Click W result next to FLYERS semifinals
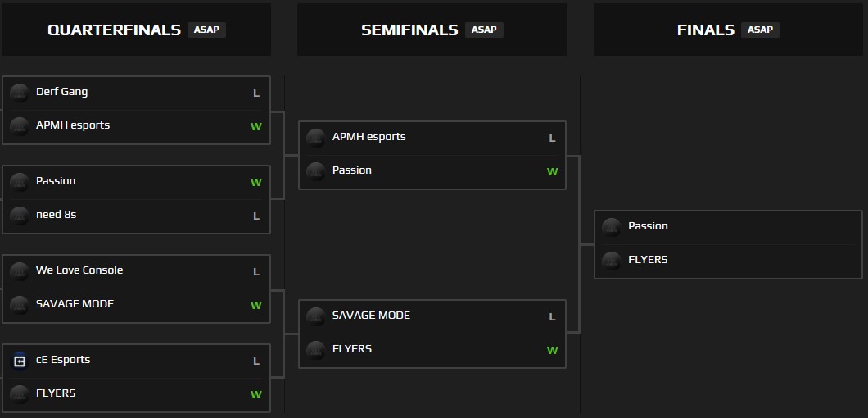The height and width of the screenshot is (418, 868). (x=552, y=350)
